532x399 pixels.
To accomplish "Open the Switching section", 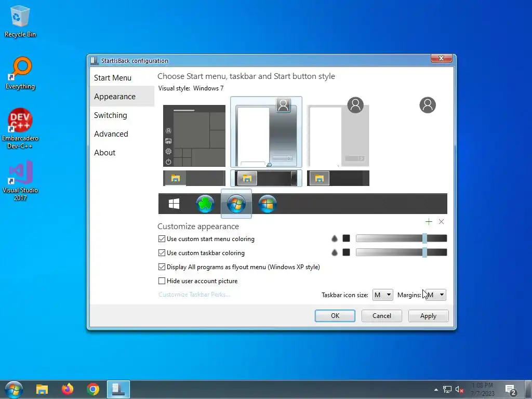I will click(x=122, y=115).
